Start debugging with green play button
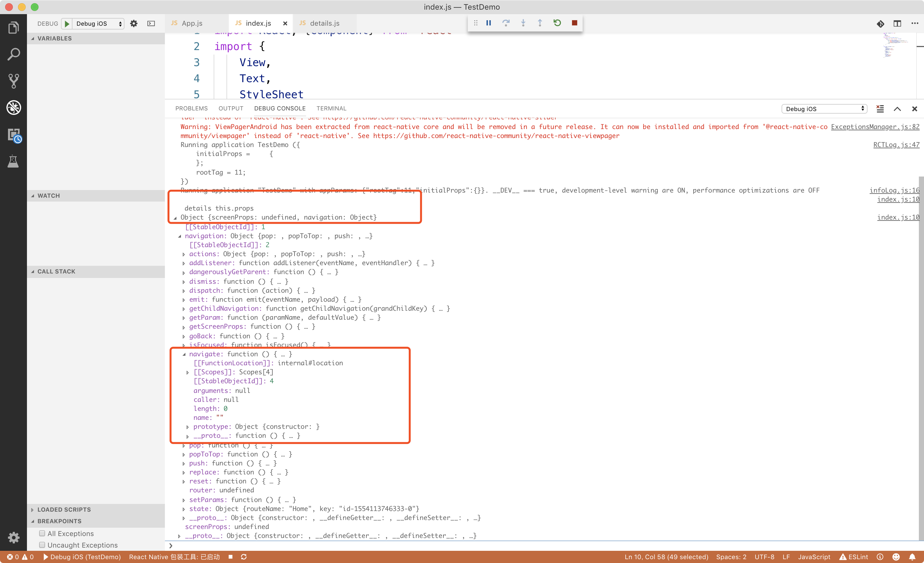Image resolution: width=924 pixels, height=563 pixels. pyautogui.click(x=67, y=24)
